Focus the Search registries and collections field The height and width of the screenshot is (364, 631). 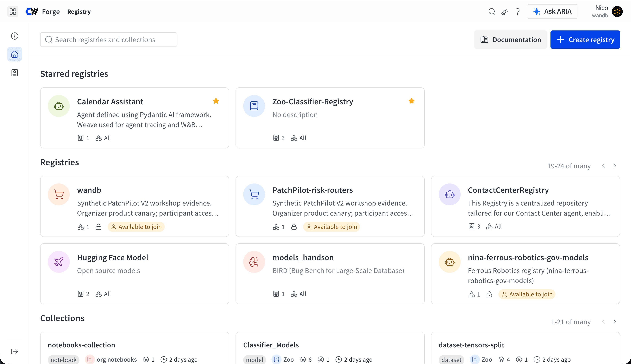point(109,40)
